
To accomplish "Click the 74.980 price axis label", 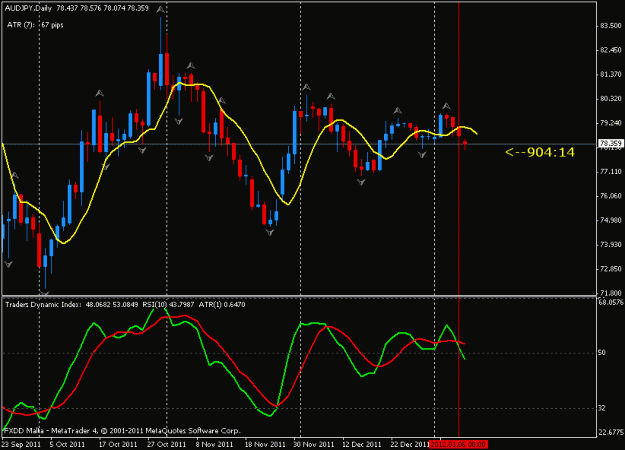I will 610,220.
